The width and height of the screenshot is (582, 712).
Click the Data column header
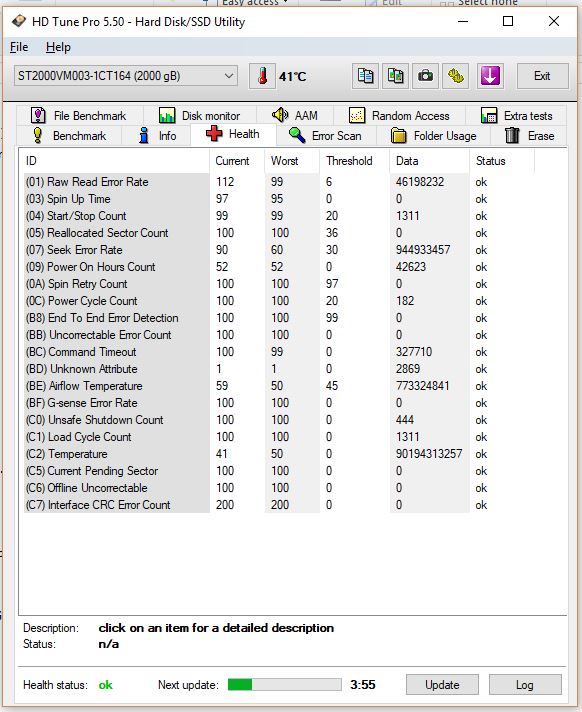429,161
